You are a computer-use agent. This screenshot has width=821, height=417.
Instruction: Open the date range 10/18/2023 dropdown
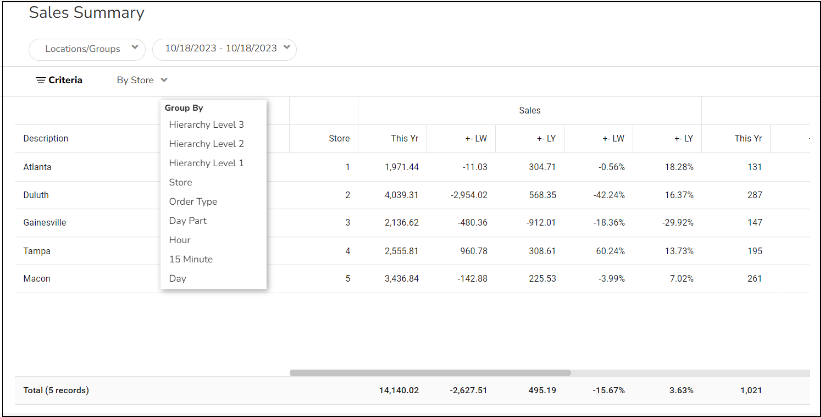click(x=224, y=48)
